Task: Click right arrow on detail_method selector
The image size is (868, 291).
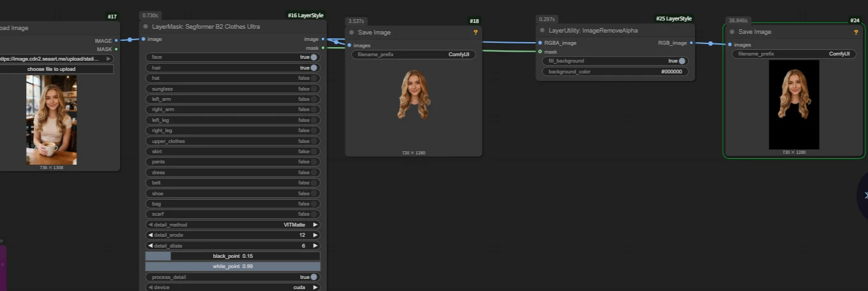Action: coord(315,225)
